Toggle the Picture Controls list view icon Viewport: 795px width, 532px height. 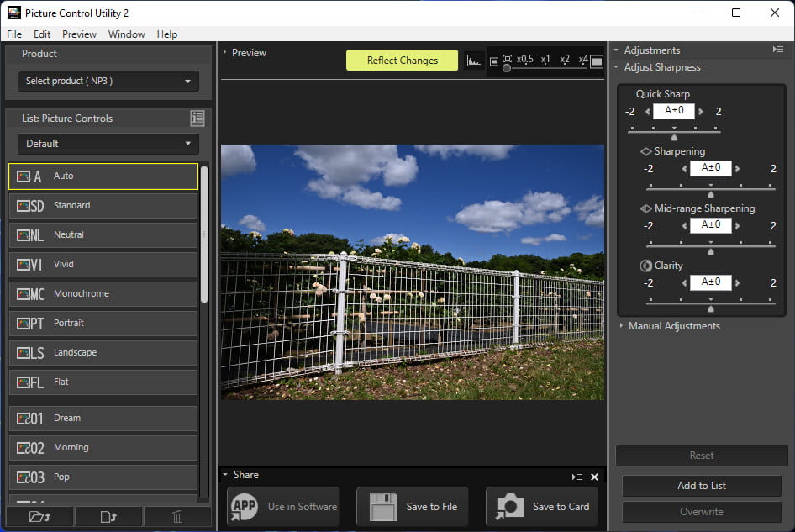197,119
